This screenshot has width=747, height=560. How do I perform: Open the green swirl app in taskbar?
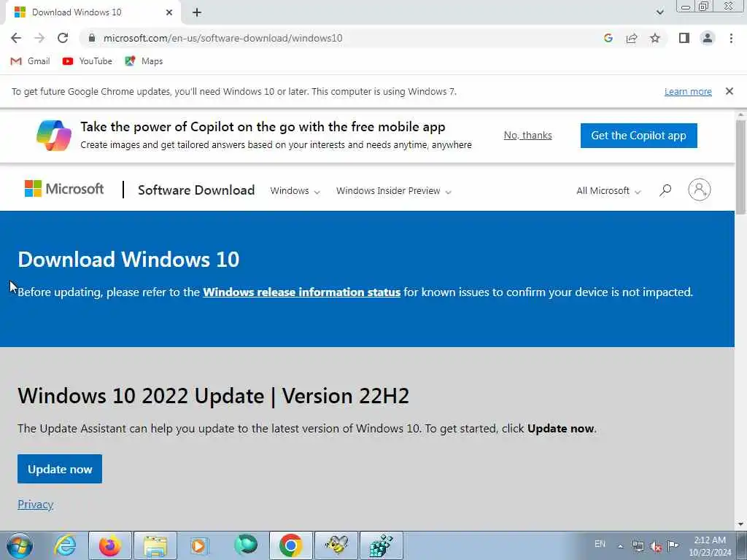click(x=246, y=545)
